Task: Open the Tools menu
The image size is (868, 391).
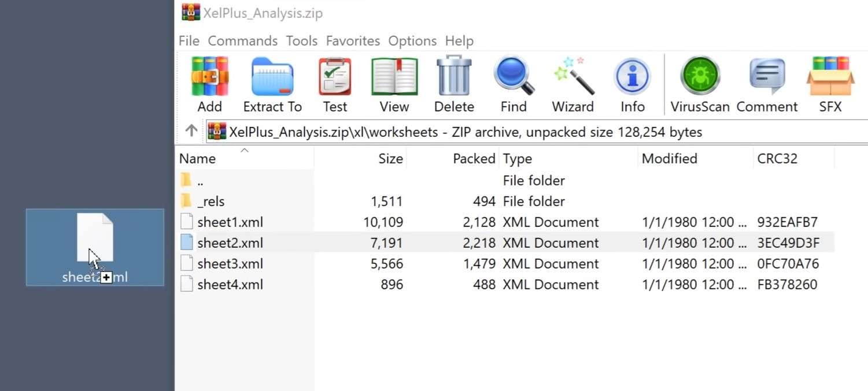Action: 302,41
